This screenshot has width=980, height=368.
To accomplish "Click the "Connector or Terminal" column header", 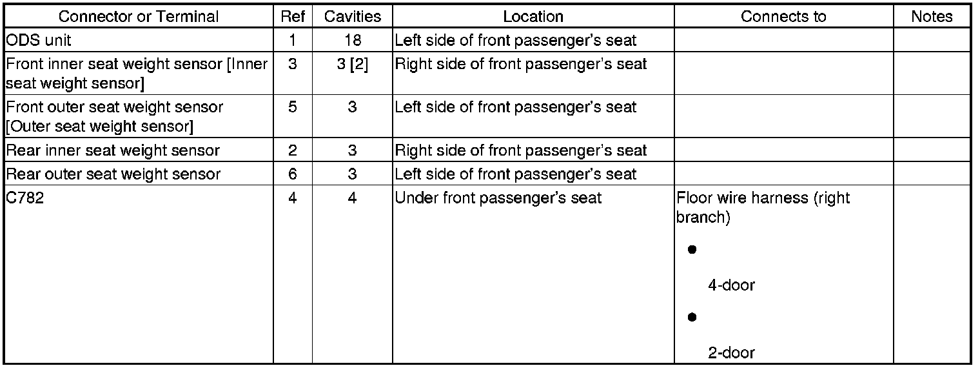I will [139, 17].
